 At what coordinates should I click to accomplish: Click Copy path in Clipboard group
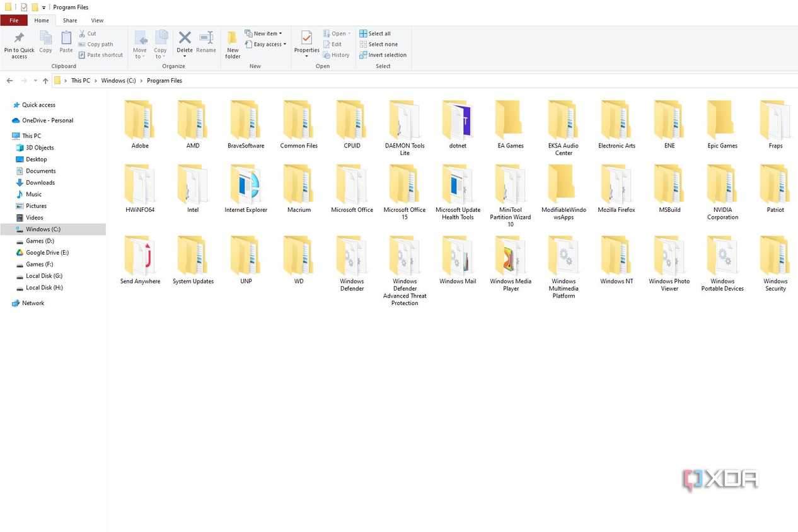(x=96, y=44)
